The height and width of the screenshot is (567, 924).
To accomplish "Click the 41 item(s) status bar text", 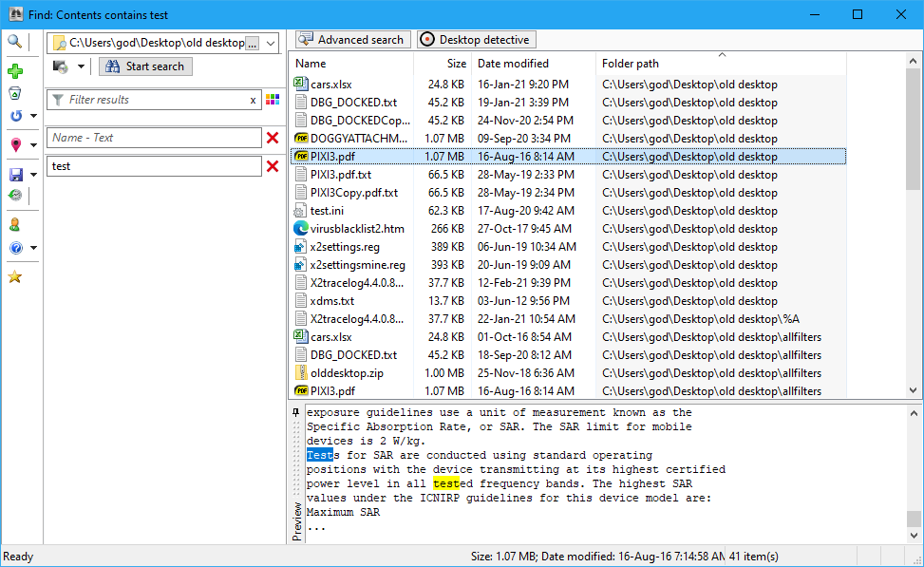I will pos(753,557).
